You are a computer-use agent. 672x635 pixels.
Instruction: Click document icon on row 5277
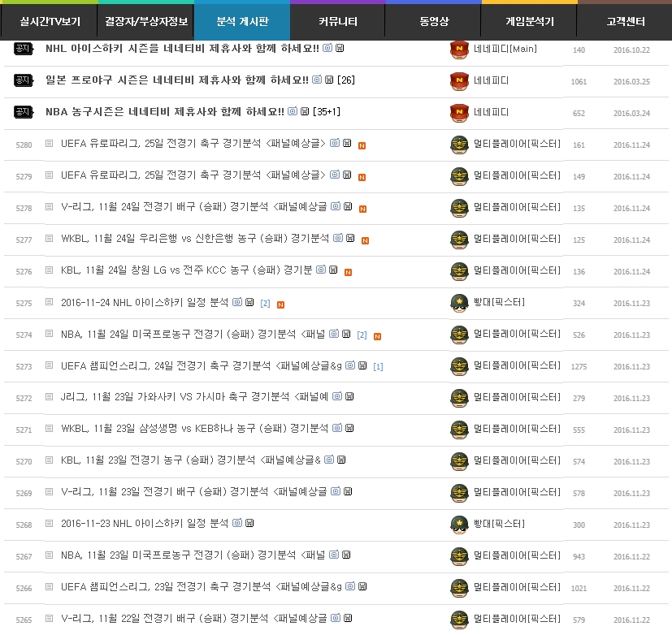[x=50, y=239]
